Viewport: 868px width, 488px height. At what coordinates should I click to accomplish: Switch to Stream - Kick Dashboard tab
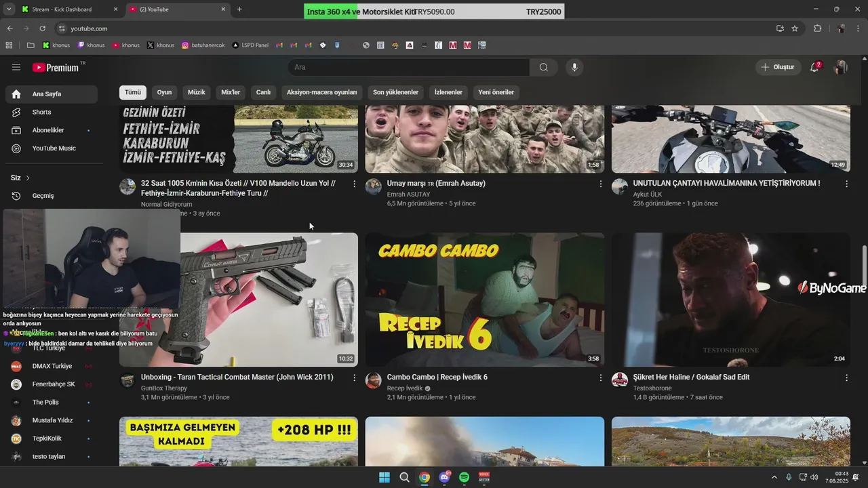point(68,9)
